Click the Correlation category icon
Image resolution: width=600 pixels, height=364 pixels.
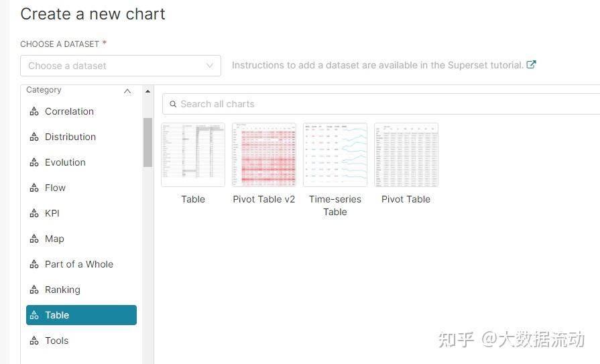(x=34, y=112)
